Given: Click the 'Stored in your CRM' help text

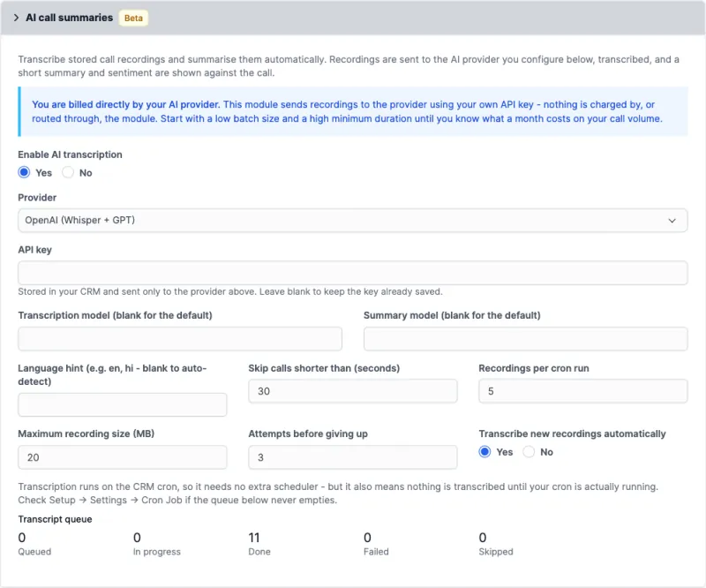Looking at the screenshot, I should pyautogui.click(x=230, y=291).
